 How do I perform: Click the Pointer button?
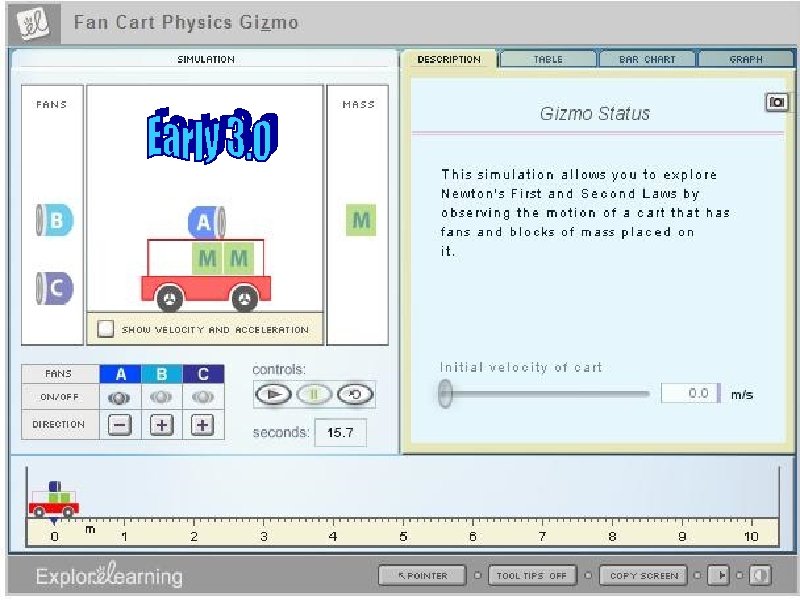pos(422,576)
